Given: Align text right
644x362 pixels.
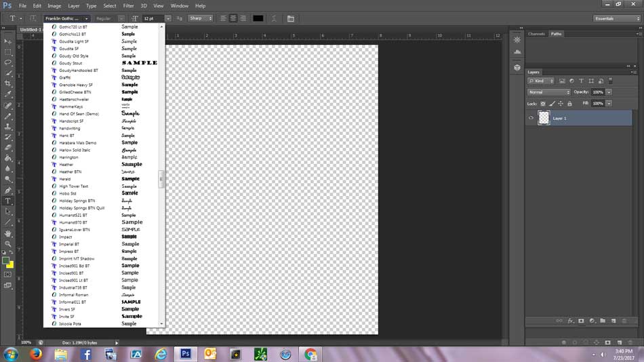Looking at the screenshot, I should pos(243,18).
